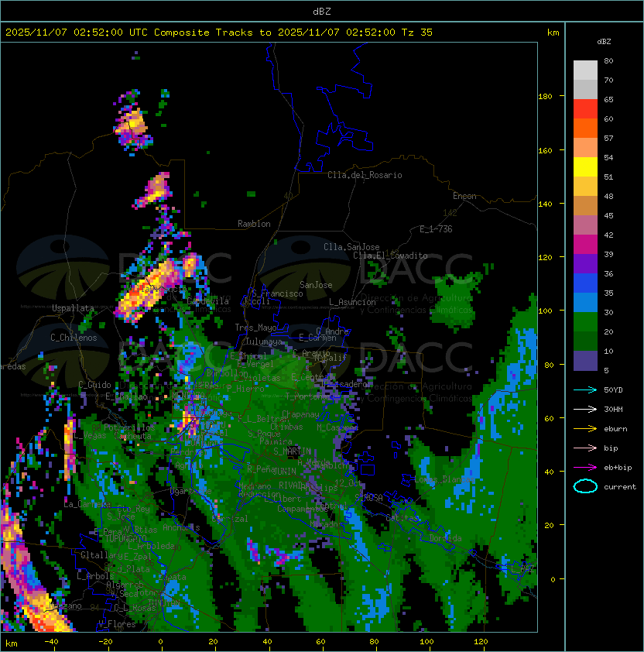Click the Ramblon map label

254,224
